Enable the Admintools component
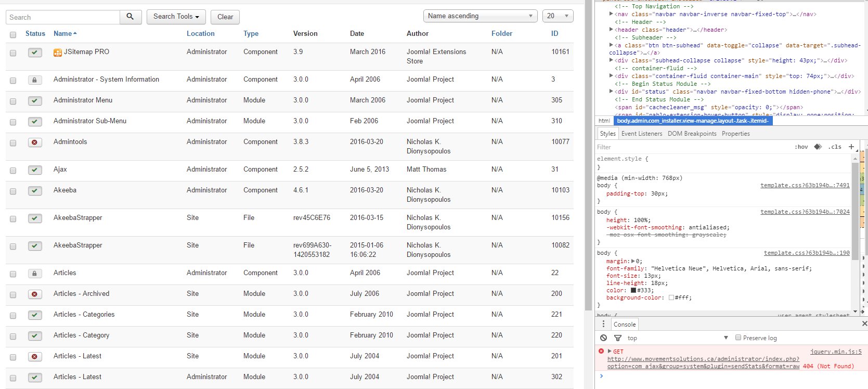Image resolution: width=868 pixels, height=389 pixels. point(35,142)
